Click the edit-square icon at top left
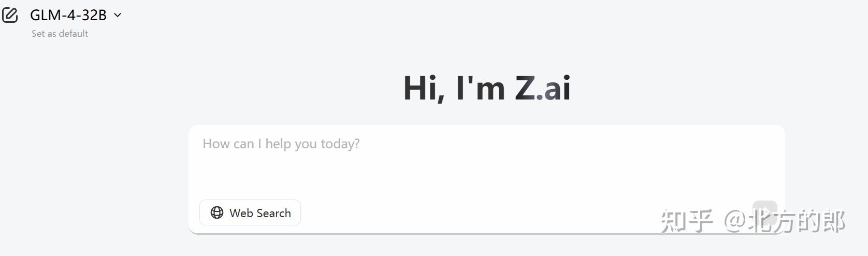The image size is (868, 256). (x=10, y=16)
